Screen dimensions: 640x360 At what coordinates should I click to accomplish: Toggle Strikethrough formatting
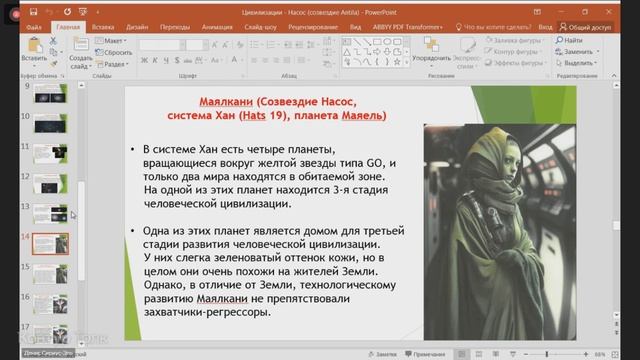coord(188,60)
